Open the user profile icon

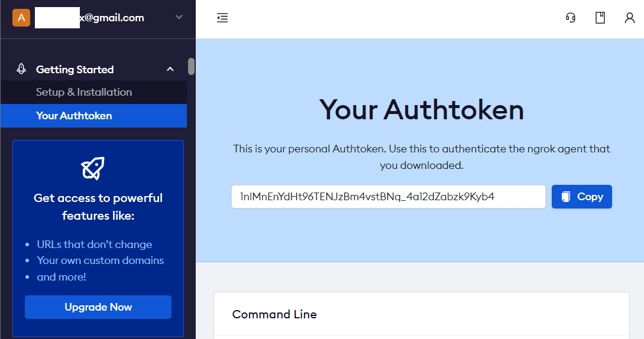click(x=630, y=18)
